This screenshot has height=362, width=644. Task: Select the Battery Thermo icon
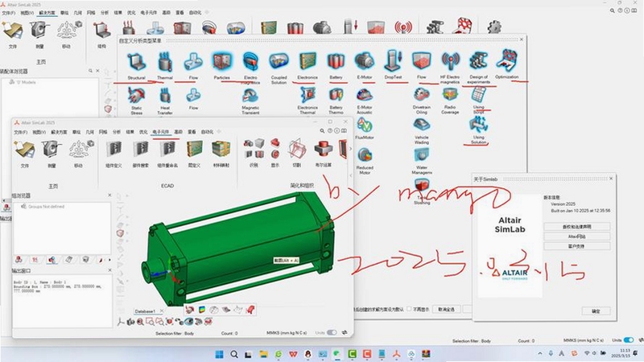click(x=336, y=95)
